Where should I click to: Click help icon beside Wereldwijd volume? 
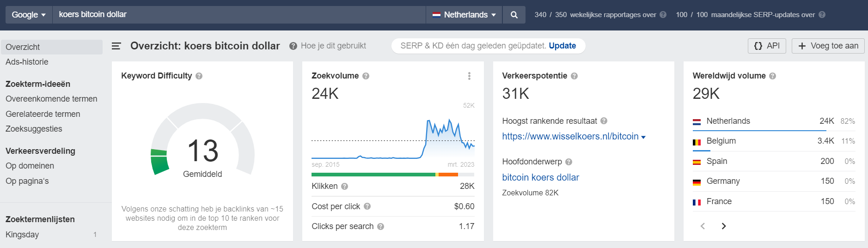click(772, 76)
